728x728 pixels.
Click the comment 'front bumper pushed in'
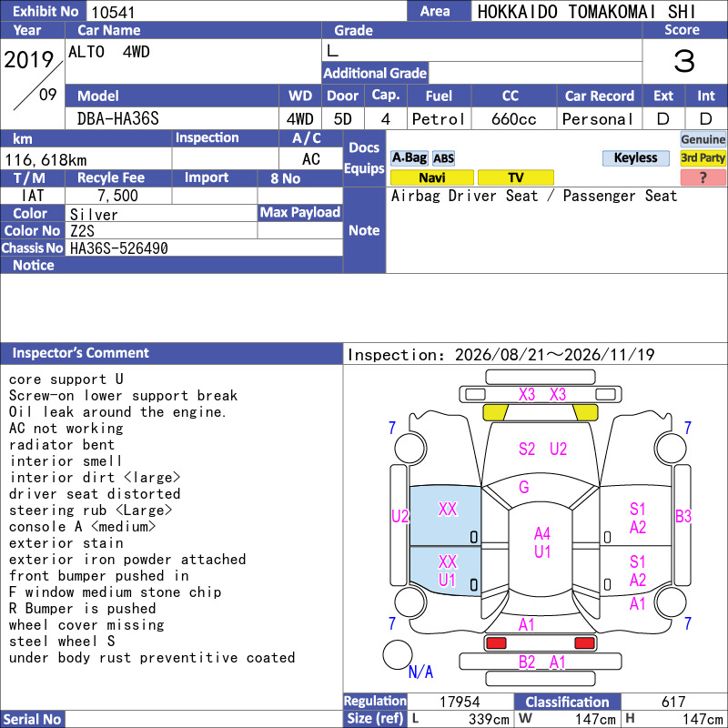pyautogui.click(x=99, y=576)
